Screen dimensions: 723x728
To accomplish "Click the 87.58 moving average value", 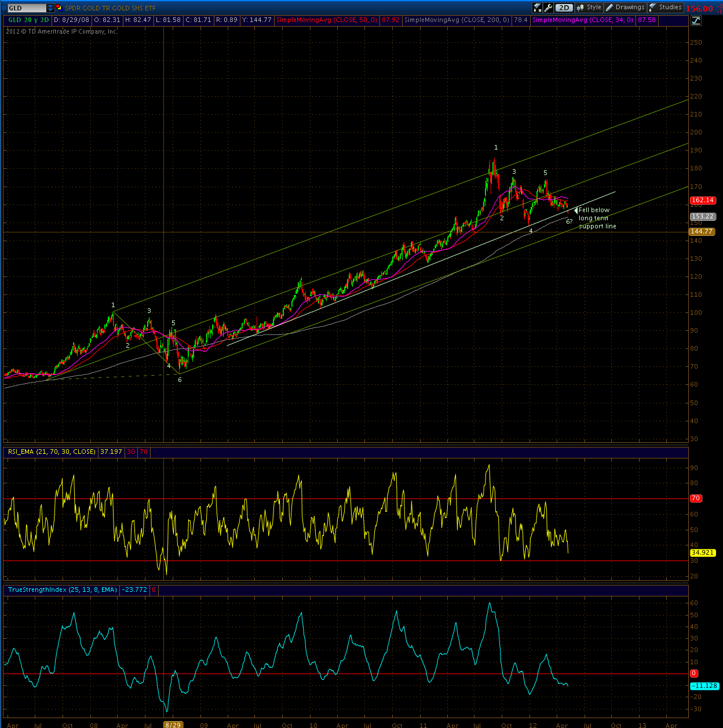I will tap(647, 20).
